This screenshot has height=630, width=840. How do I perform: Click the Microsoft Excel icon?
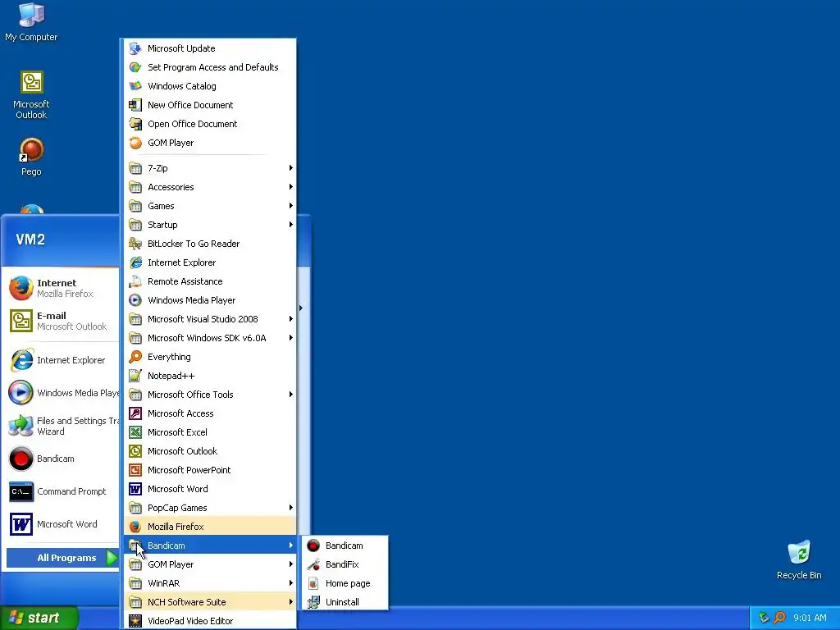(x=135, y=432)
